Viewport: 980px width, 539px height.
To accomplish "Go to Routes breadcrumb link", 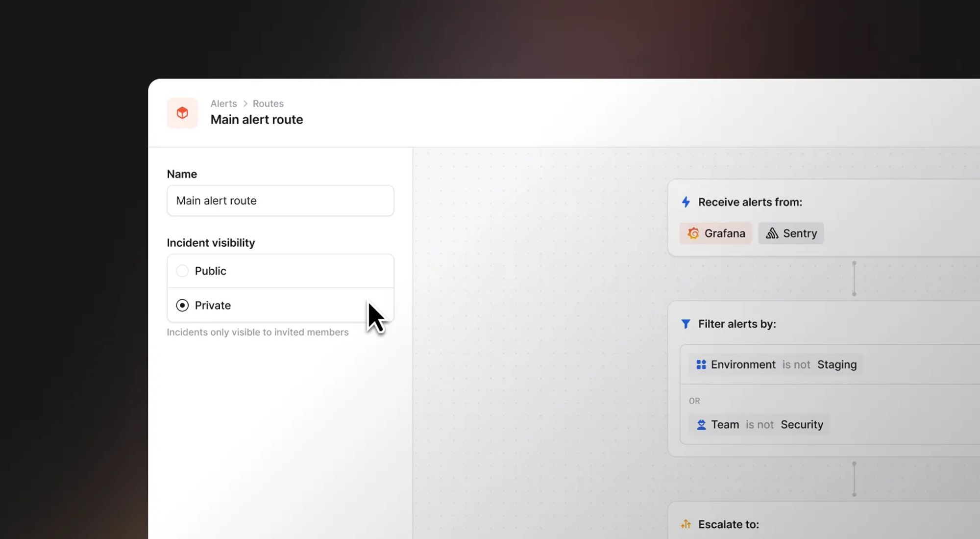I will coord(268,103).
